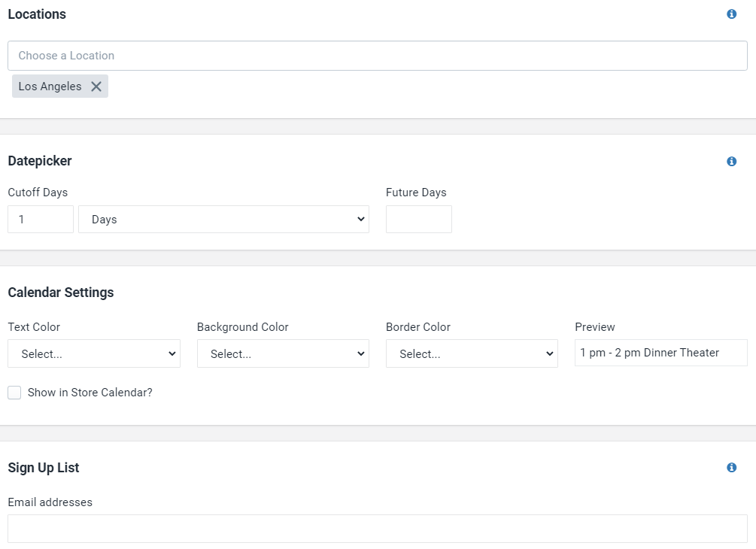Open the Text Color dropdown

click(x=94, y=353)
